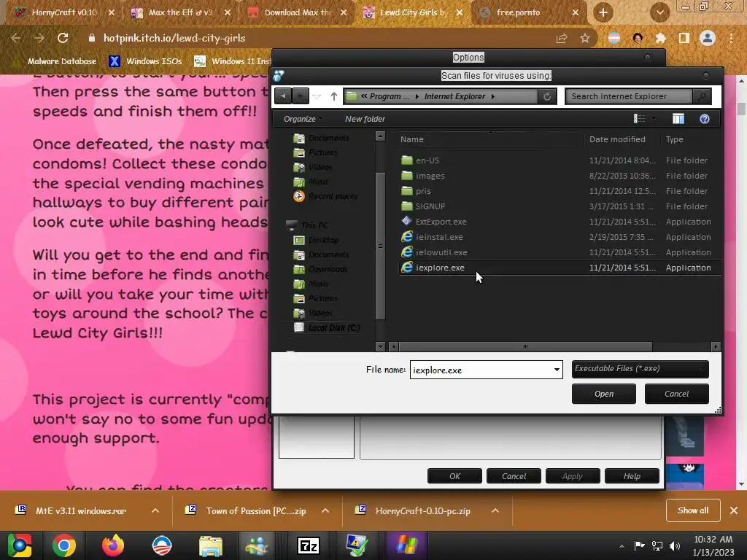Open volume control in system tray
Screen dimensions: 747x560
pyautogui.click(x=675, y=546)
